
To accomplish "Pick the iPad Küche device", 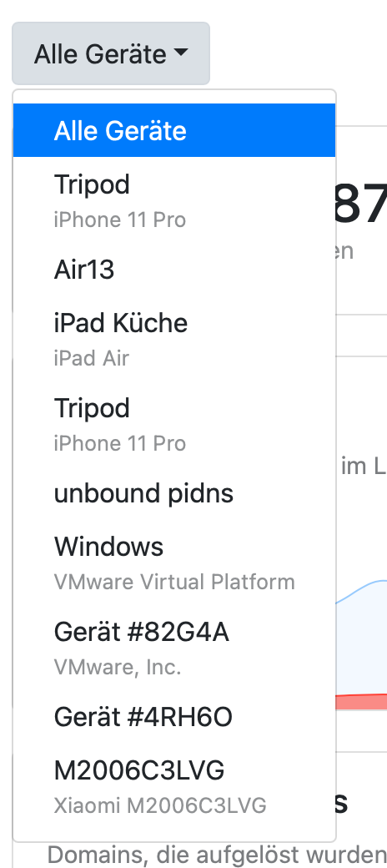I will pos(174,339).
